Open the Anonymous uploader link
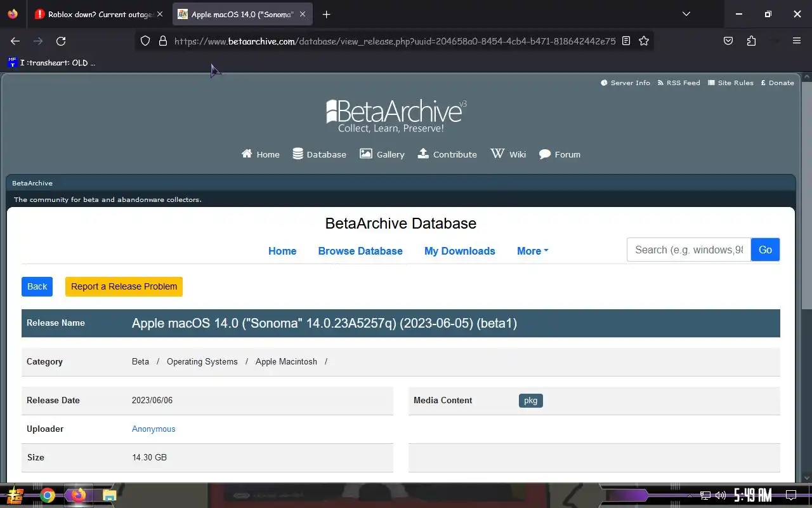The image size is (812, 508). tap(154, 429)
